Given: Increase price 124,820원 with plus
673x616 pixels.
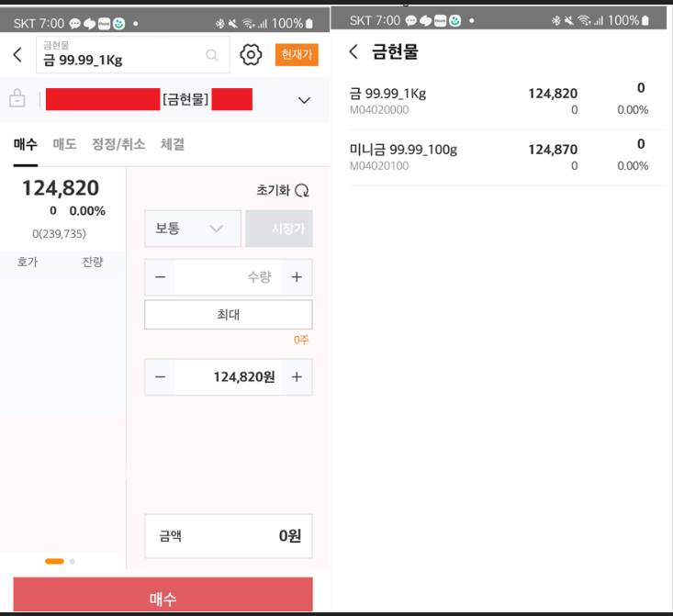Looking at the screenshot, I should (297, 377).
